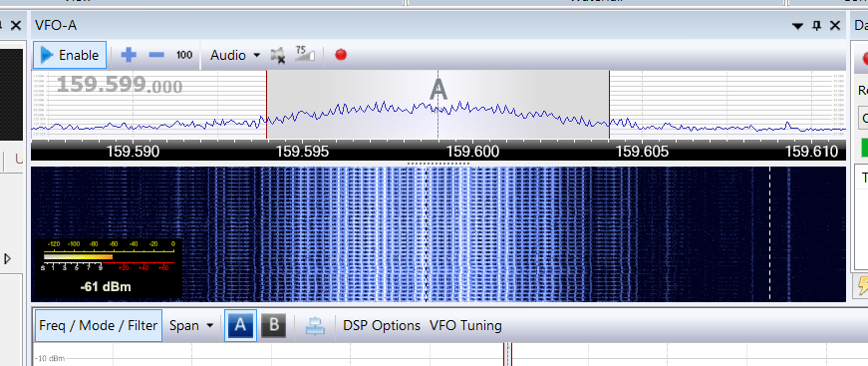Viewport: 868px width, 366px height.
Task: Open the Audio dropdown menu
Action: pyautogui.click(x=235, y=55)
